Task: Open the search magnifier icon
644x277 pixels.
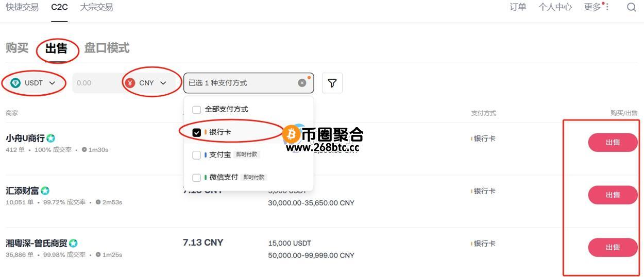Action: click(631, 7)
